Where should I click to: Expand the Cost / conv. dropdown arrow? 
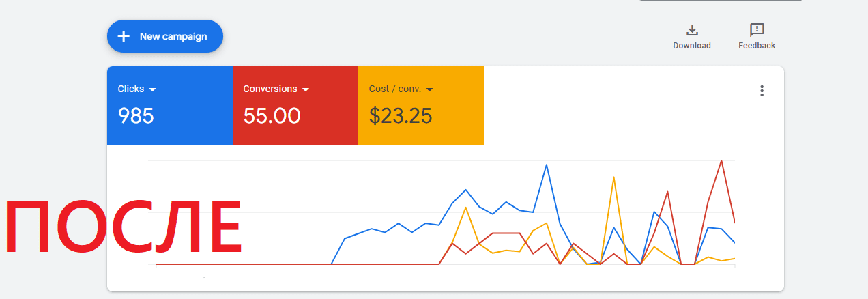click(x=430, y=89)
